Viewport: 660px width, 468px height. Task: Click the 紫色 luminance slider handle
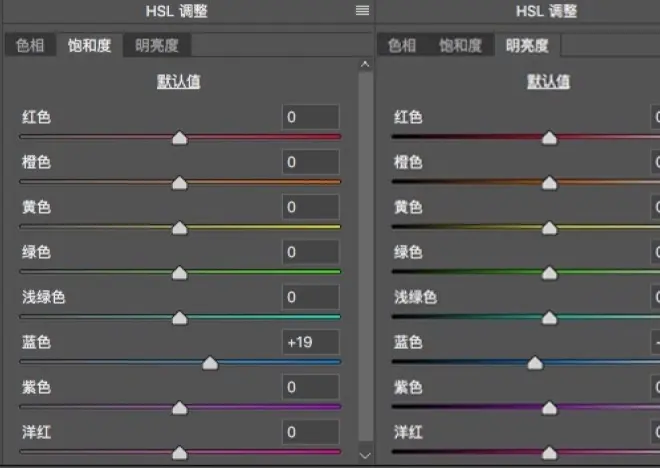(549, 408)
